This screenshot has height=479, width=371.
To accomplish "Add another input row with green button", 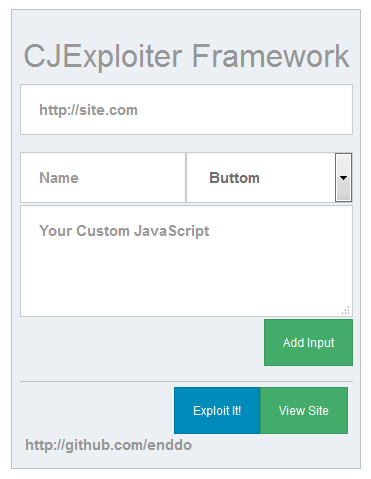I will (x=308, y=343).
